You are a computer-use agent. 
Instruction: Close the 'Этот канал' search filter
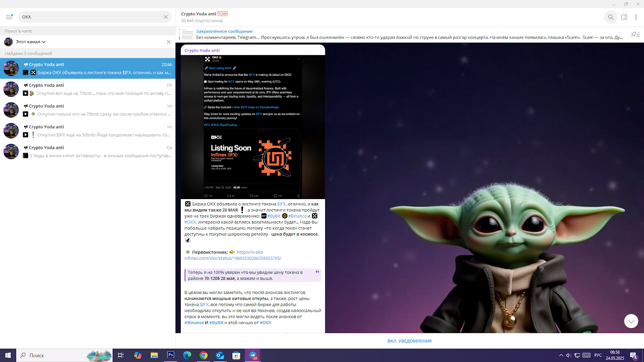pyautogui.click(x=169, y=42)
